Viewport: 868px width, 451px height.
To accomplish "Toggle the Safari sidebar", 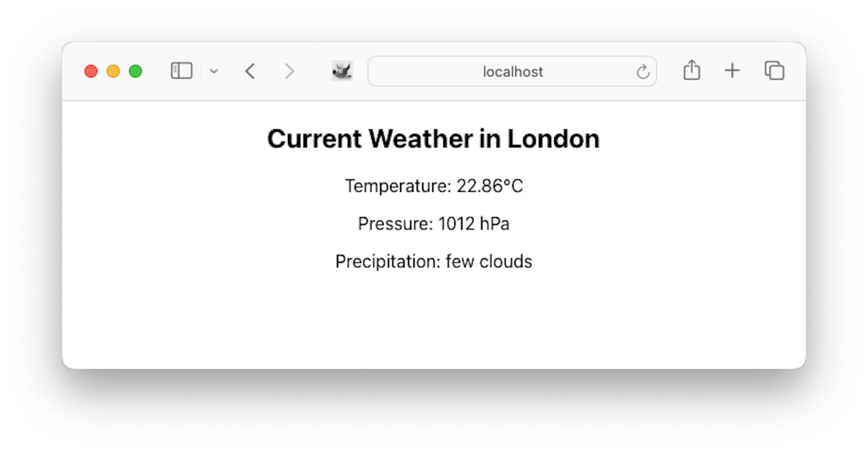I will point(181,71).
